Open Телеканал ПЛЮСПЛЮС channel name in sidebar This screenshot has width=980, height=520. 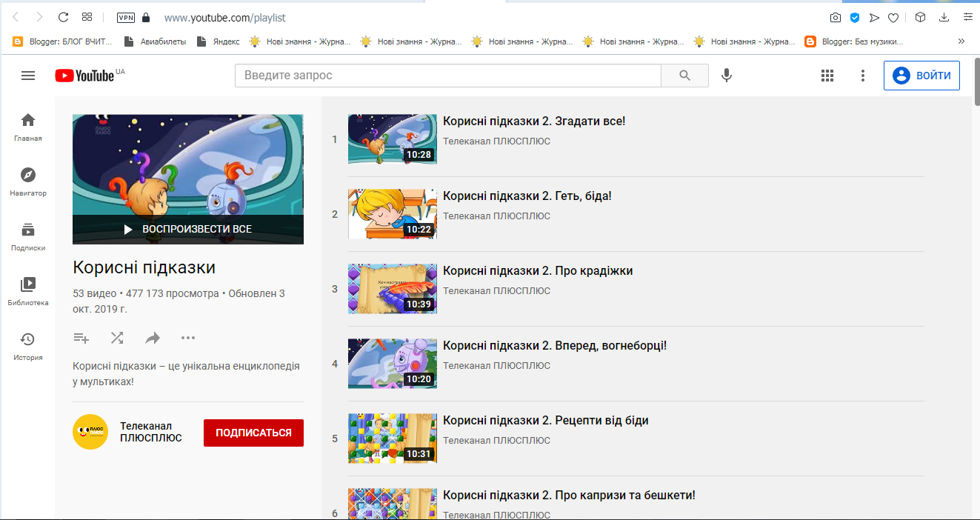151,432
